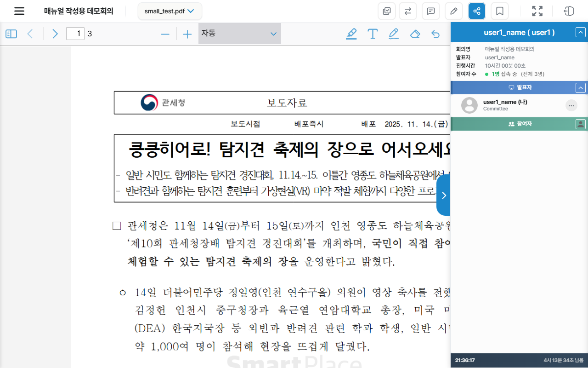
Task: Click the 참여자 section header
Action: [x=519, y=124]
